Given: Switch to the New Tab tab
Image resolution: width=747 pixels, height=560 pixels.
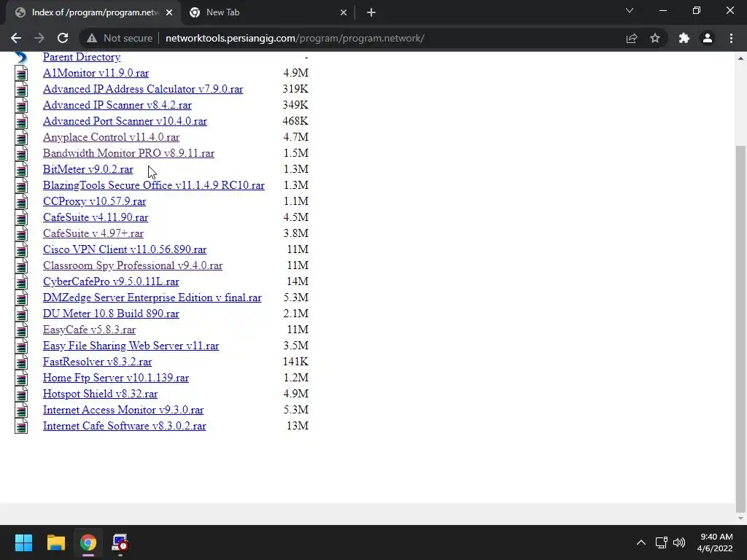Looking at the screenshot, I should click(268, 12).
